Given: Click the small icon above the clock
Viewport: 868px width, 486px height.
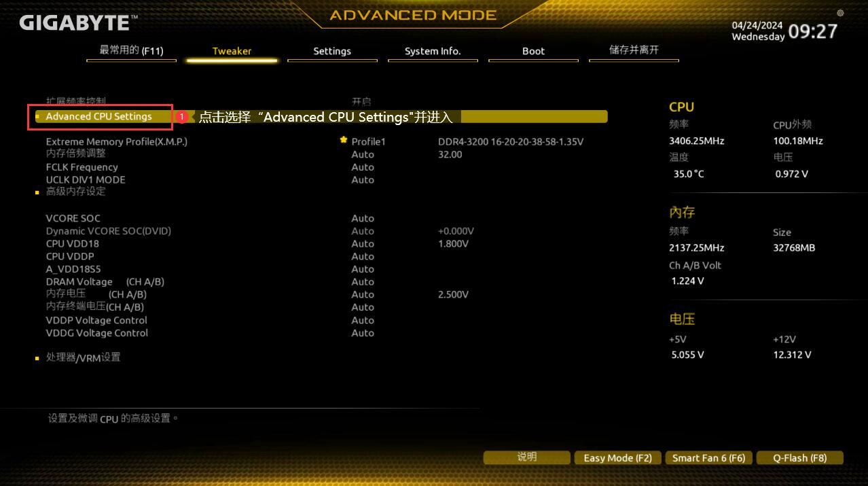Looking at the screenshot, I should coord(840,13).
